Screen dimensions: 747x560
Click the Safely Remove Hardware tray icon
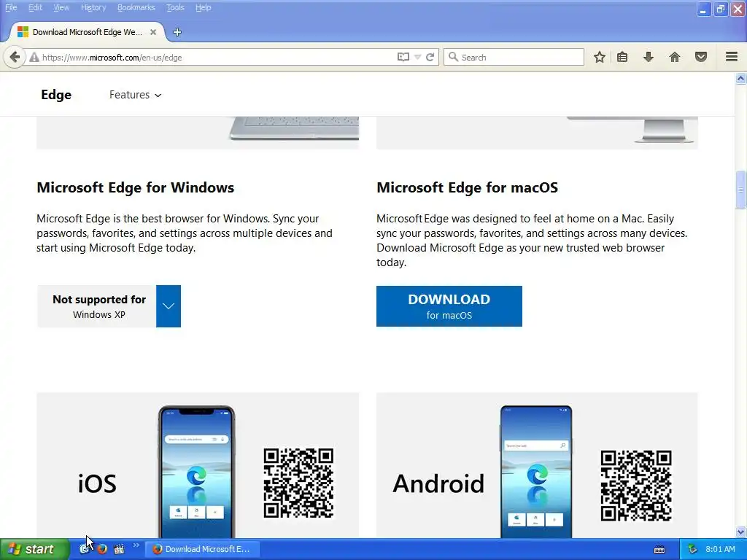coord(693,549)
